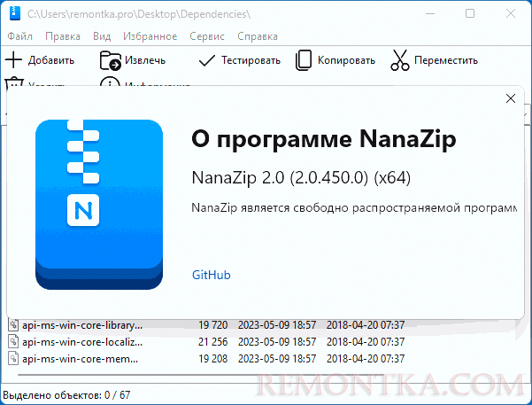This screenshot has width=532, height=405.
Task: Click the title bar path C:\Users\remontka.pro\Desktop\Dependencies\
Action: tap(139, 14)
